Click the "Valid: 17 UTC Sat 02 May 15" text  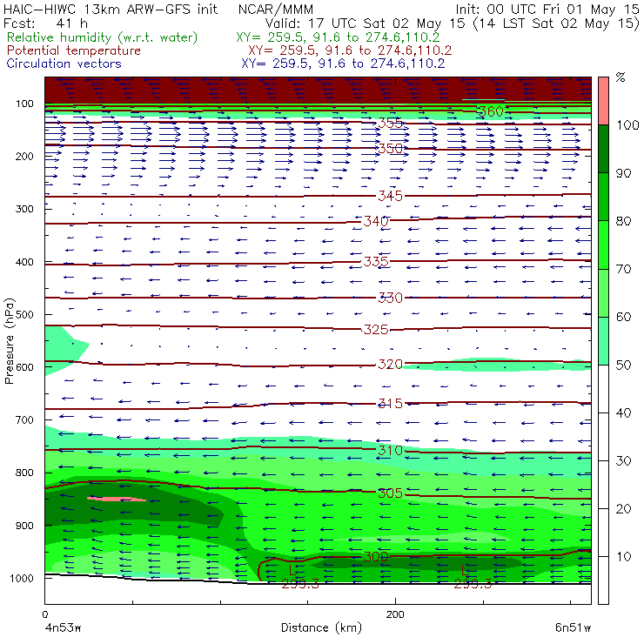coord(366,23)
